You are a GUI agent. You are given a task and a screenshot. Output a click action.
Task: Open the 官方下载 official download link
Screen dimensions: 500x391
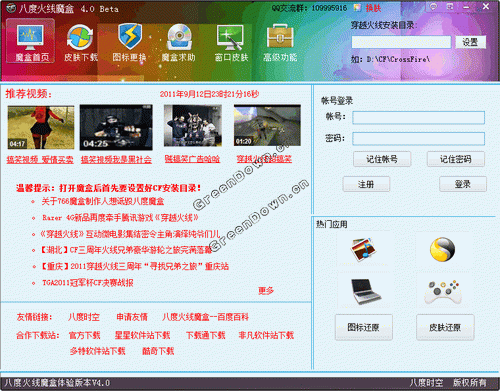click(84, 335)
